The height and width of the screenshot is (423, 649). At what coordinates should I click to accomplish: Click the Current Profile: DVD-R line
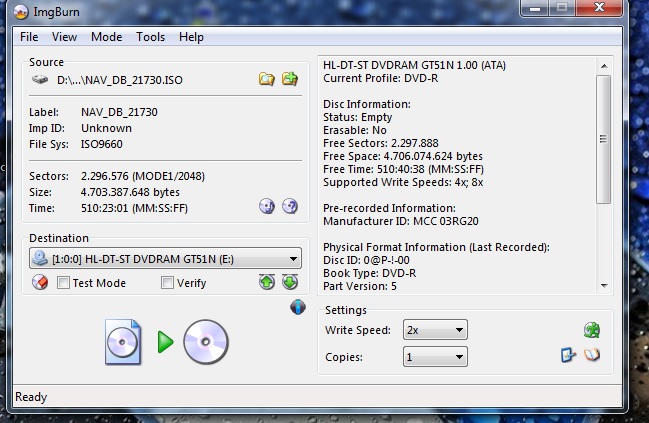[380, 78]
